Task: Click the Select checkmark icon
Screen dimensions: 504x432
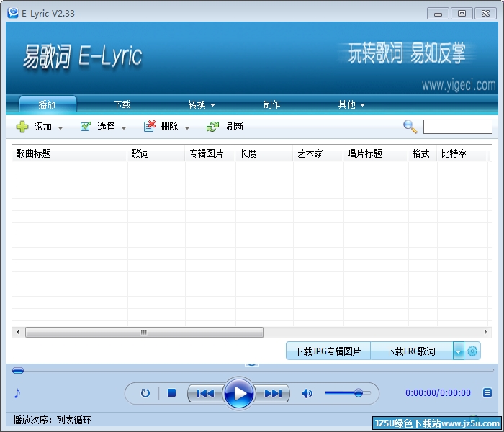Action: (85, 127)
